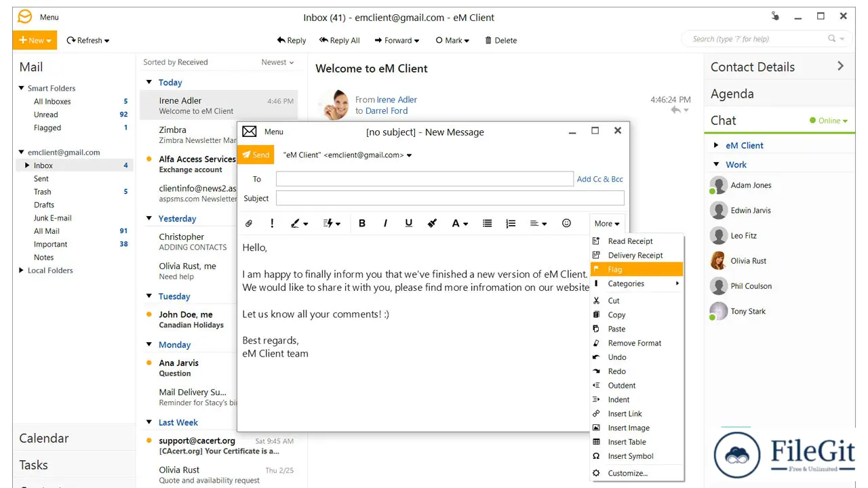Collapse the Work chat group
The width and height of the screenshot is (868, 488).
(x=716, y=165)
